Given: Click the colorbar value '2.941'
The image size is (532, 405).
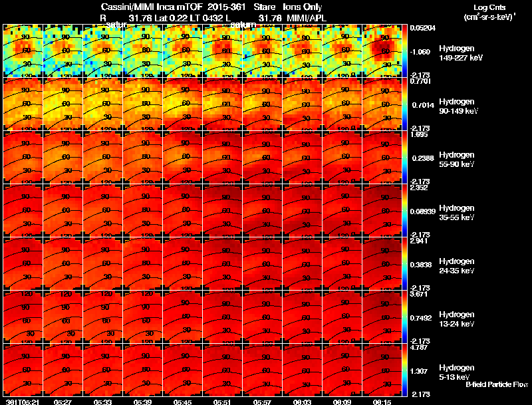Looking at the screenshot, I should 419,241.
